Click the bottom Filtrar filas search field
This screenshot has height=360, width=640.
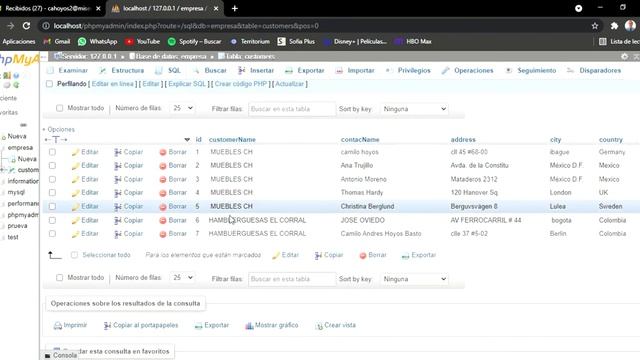(x=292, y=279)
